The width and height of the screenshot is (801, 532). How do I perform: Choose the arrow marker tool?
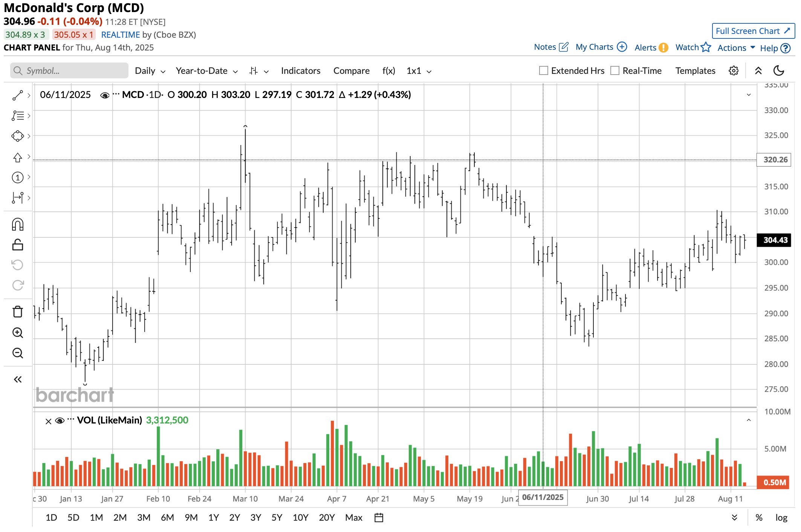click(17, 157)
